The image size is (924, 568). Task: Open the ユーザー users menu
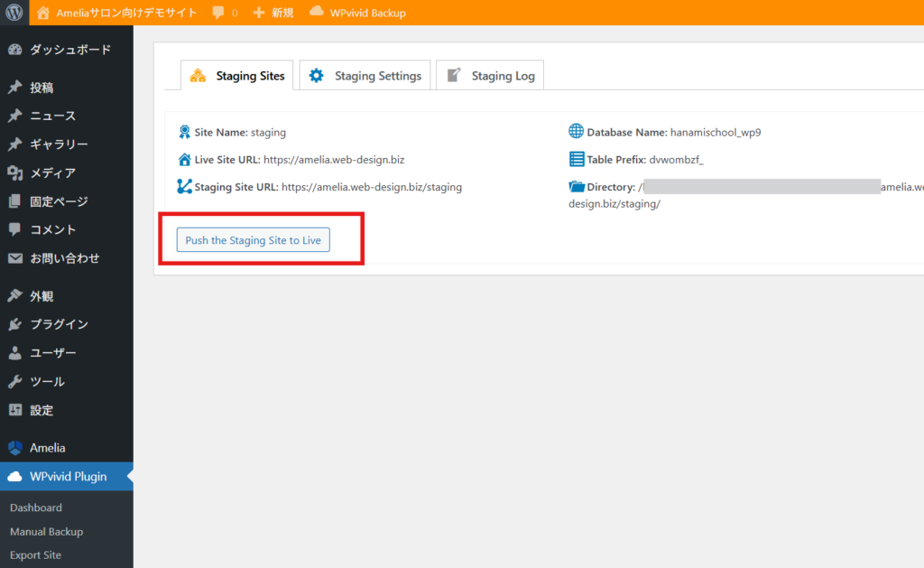click(x=52, y=353)
